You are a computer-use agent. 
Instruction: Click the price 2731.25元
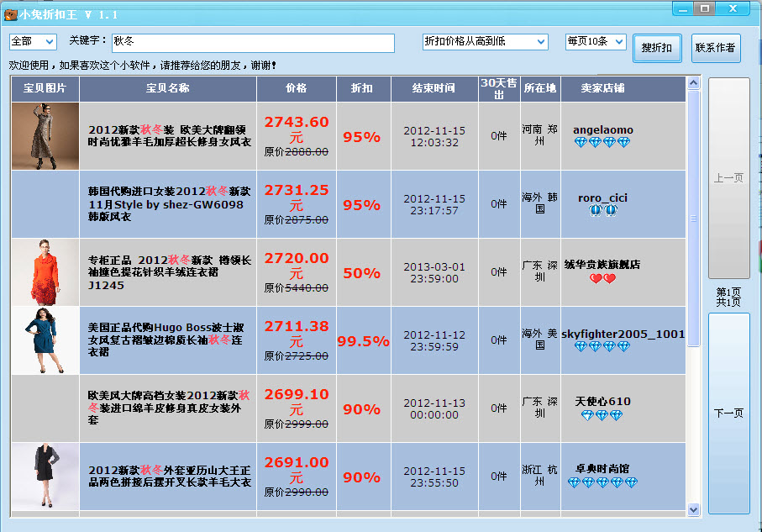tap(297, 197)
